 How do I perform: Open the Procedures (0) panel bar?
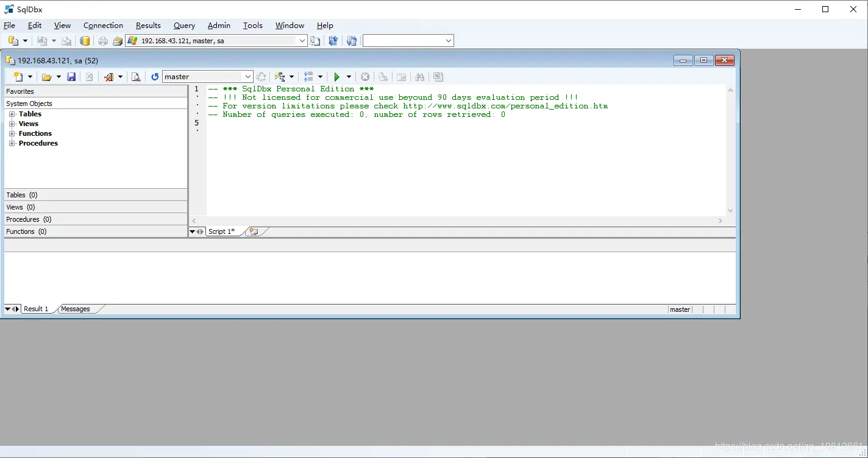[x=96, y=219]
